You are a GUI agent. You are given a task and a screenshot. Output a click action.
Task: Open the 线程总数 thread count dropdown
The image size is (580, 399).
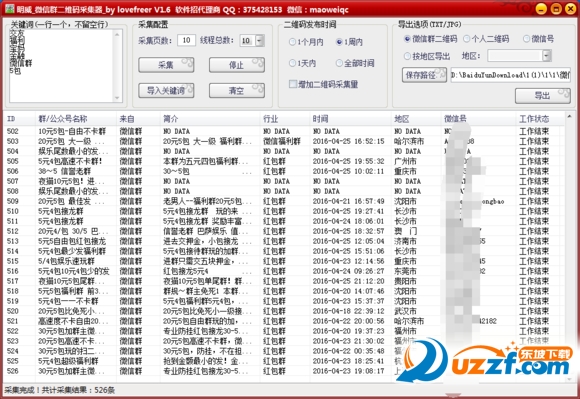(x=260, y=40)
